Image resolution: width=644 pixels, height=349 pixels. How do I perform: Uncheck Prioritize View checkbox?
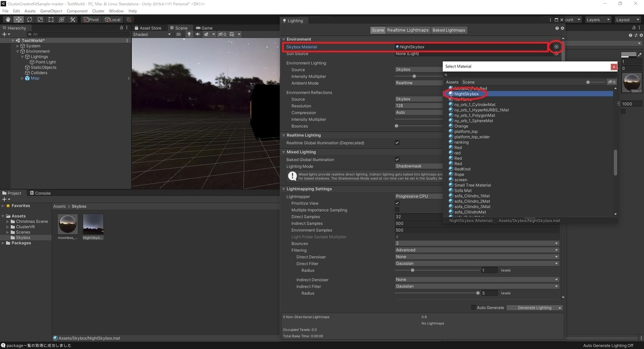click(x=397, y=203)
